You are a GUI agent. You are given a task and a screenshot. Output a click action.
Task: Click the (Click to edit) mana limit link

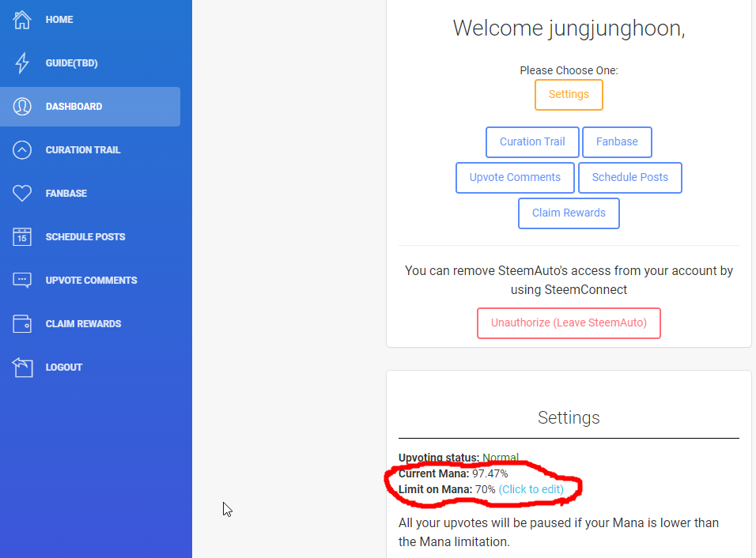[531, 489]
